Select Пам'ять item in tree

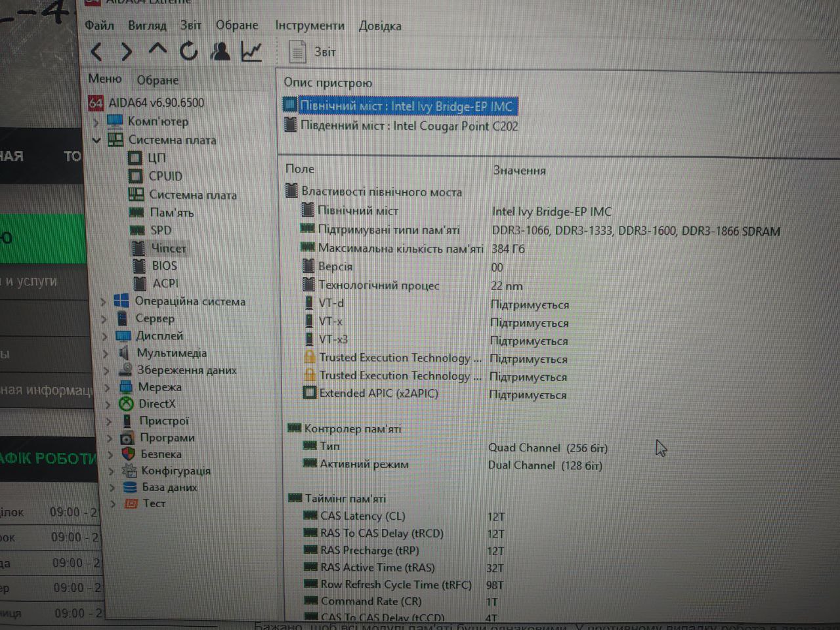171,213
